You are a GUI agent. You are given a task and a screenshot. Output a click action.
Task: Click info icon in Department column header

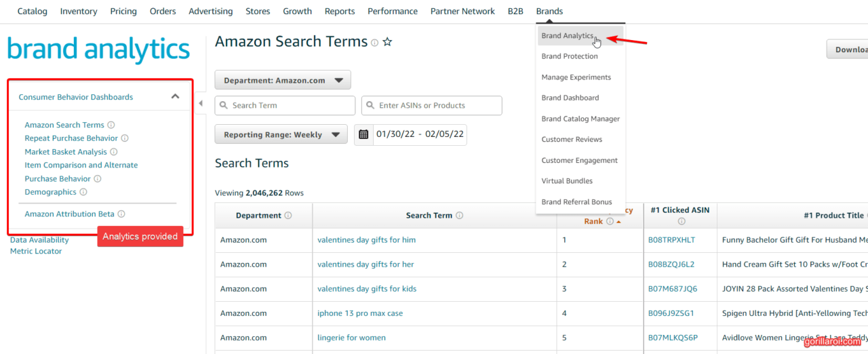tap(288, 216)
